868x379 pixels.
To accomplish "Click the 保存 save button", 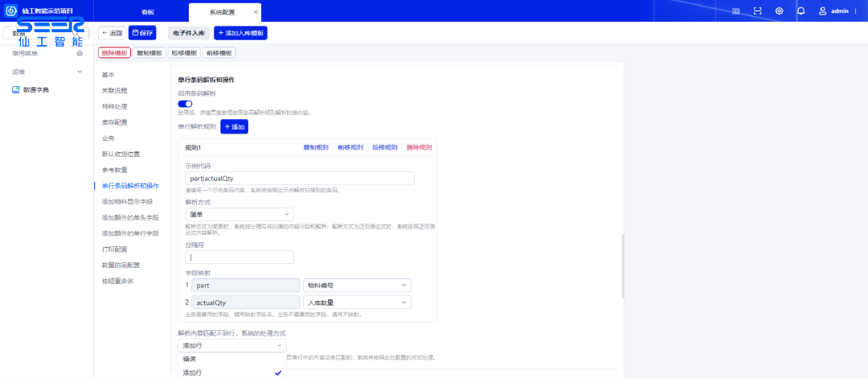I will pos(142,33).
